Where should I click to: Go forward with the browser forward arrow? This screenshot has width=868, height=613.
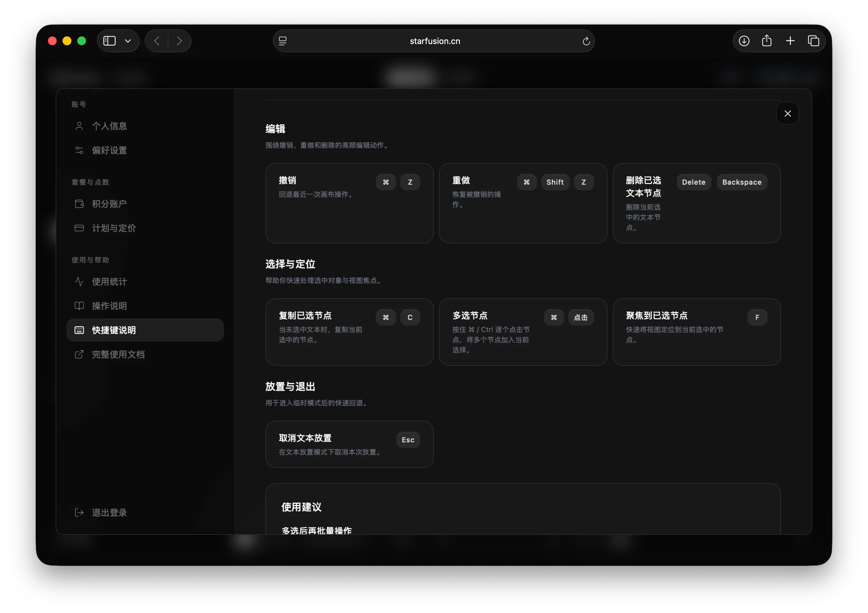(x=179, y=41)
